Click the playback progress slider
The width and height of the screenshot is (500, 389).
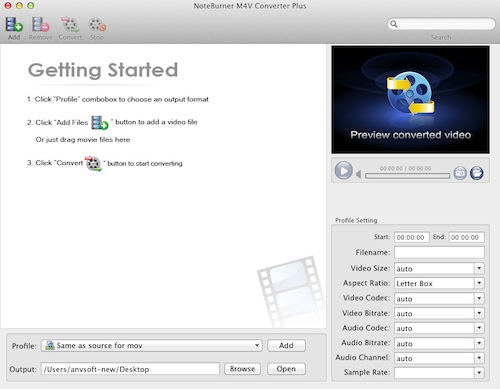tap(407, 176)
